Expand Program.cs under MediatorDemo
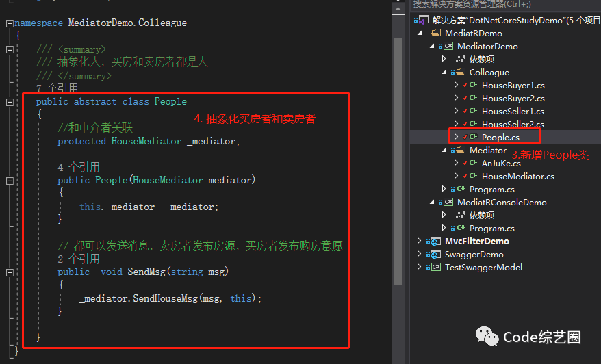Image resolution: width=601 pixels, height=364 pixels. click(x=444, y=189)
